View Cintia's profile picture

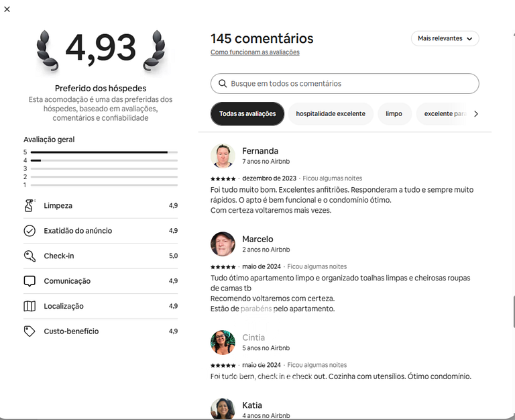223,342
